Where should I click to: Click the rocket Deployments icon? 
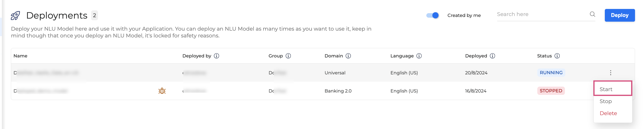15,16
